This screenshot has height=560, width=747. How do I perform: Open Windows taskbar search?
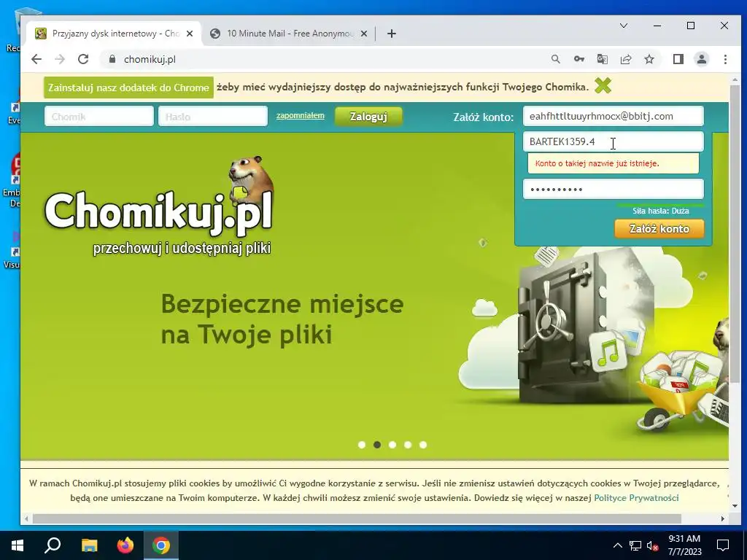click(53, 545)
